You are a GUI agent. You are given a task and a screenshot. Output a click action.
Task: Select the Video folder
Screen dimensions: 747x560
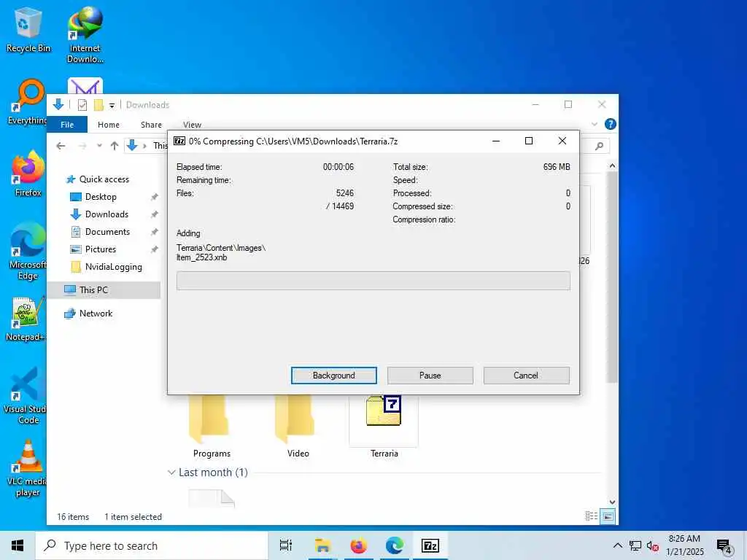coord(298,427)
